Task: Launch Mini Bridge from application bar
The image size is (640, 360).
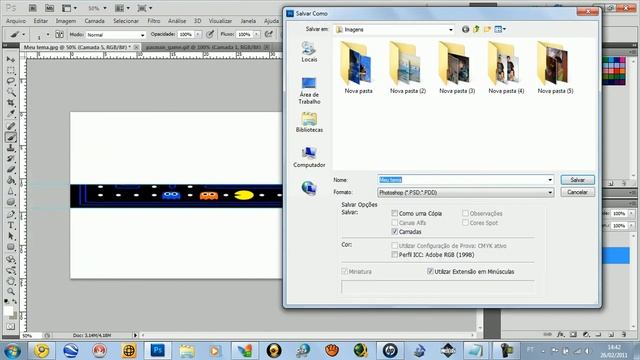Action: point(49,8)
